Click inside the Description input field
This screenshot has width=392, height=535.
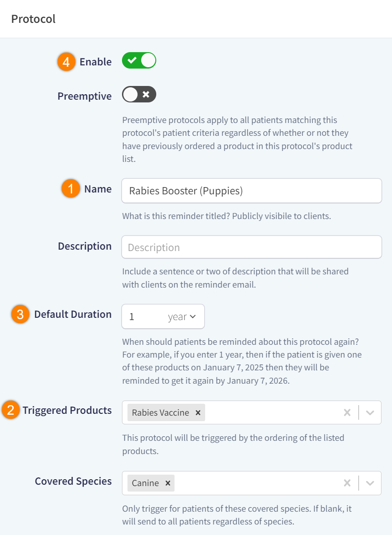[251, 247]
